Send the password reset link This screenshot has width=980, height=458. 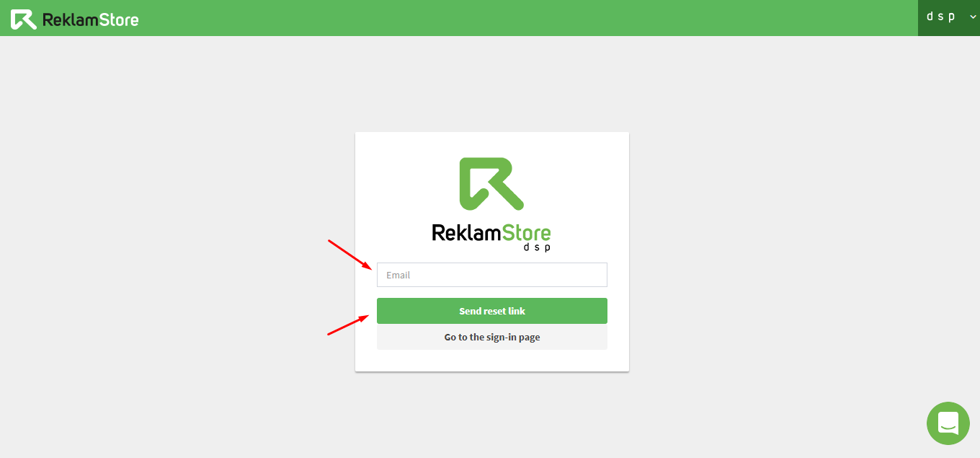(491, 311)
